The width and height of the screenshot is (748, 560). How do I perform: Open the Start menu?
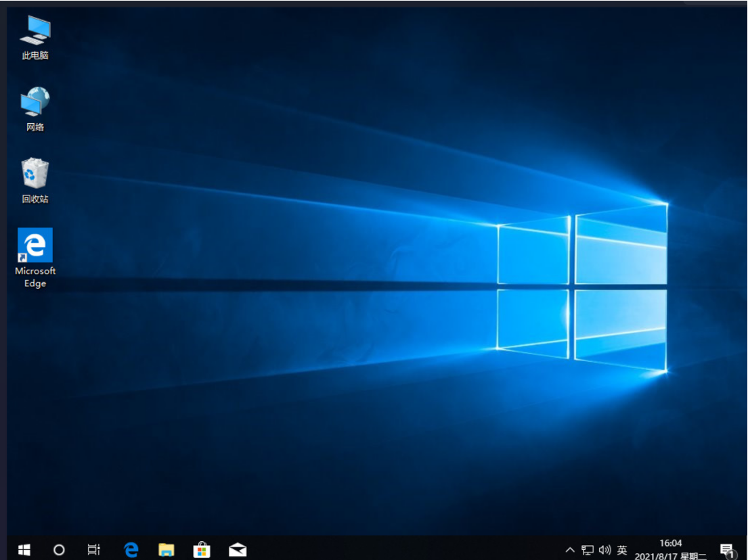tap(24, 549)
